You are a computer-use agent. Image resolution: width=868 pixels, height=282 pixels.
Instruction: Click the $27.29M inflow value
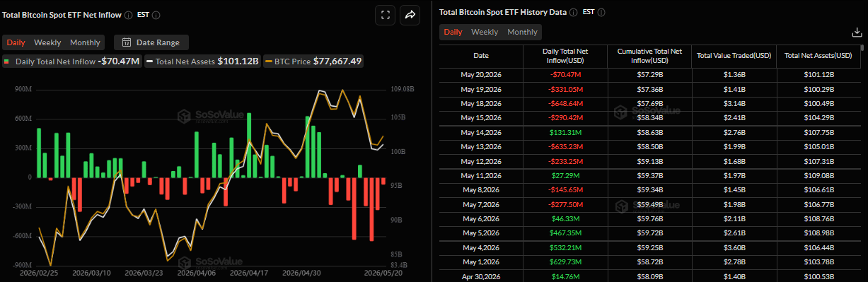[565, 175]
